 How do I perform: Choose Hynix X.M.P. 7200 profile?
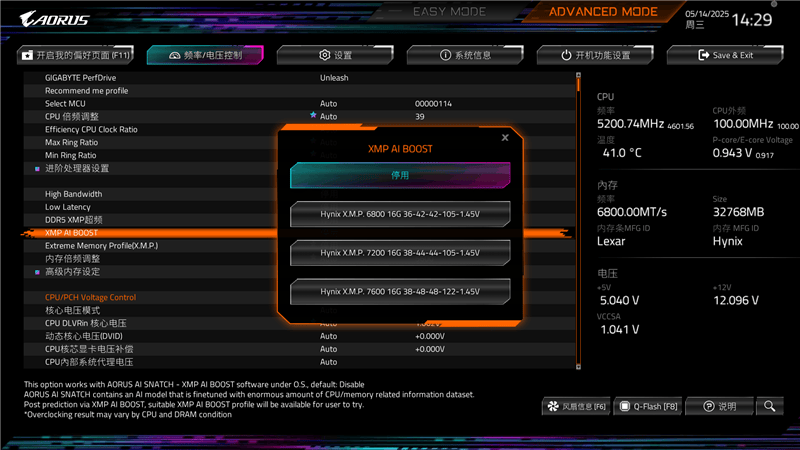400,253
